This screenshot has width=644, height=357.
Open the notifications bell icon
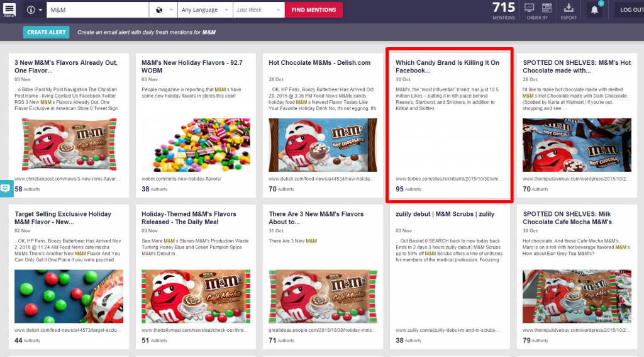594,10
